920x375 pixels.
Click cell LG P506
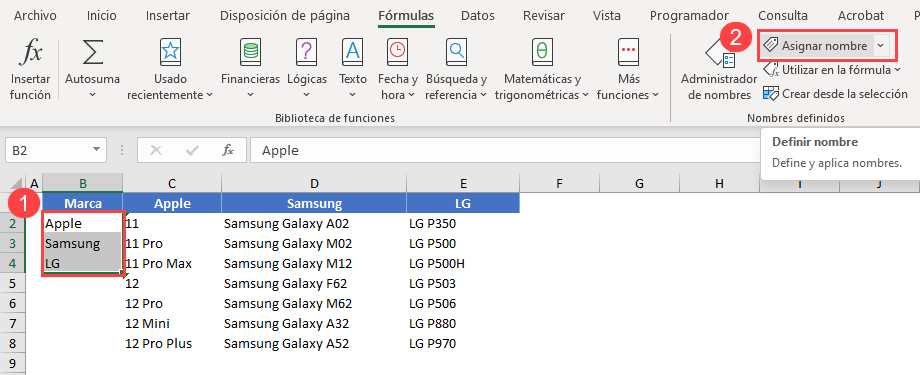[463, 303]
